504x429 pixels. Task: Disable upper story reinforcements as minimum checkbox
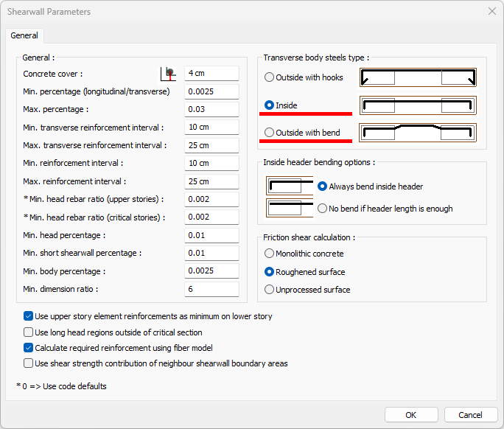click(x=29, y=316)
